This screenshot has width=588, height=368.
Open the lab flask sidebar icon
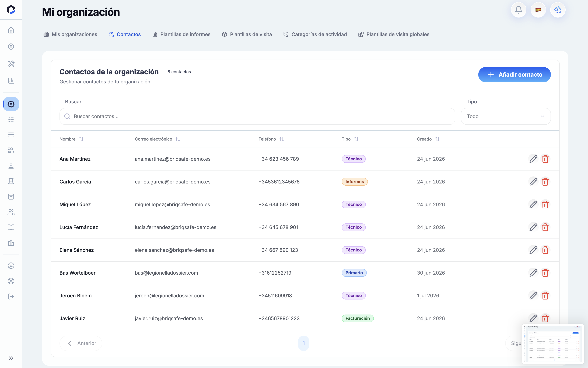point(11,181)
